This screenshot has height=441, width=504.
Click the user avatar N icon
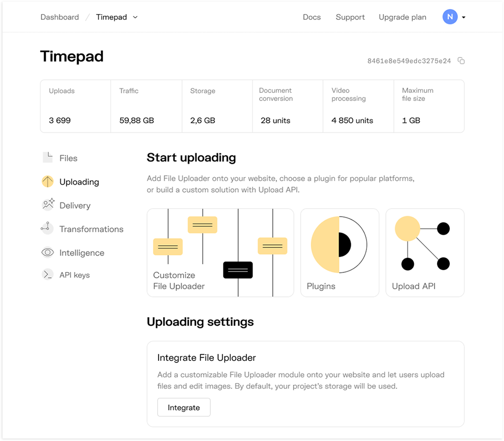click(x=450, y=17)
